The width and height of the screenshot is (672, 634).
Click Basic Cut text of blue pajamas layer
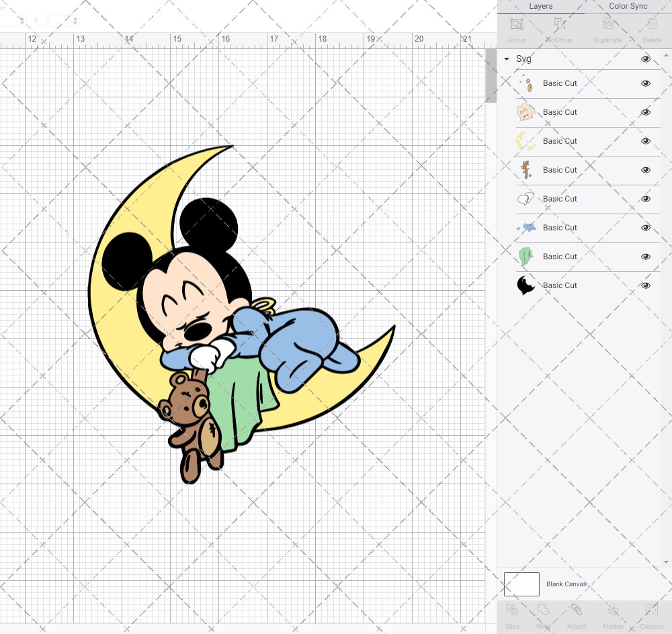tap(560, 228)
